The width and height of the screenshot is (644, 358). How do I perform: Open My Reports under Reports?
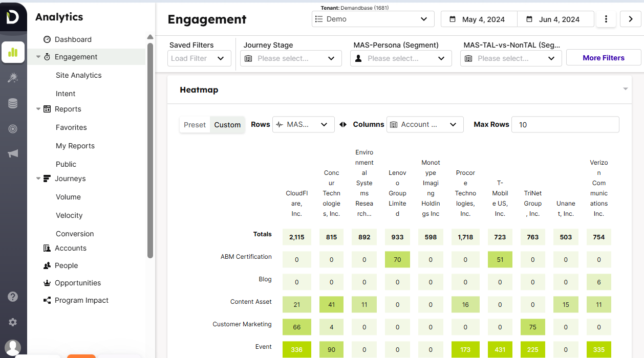[74, 146]
